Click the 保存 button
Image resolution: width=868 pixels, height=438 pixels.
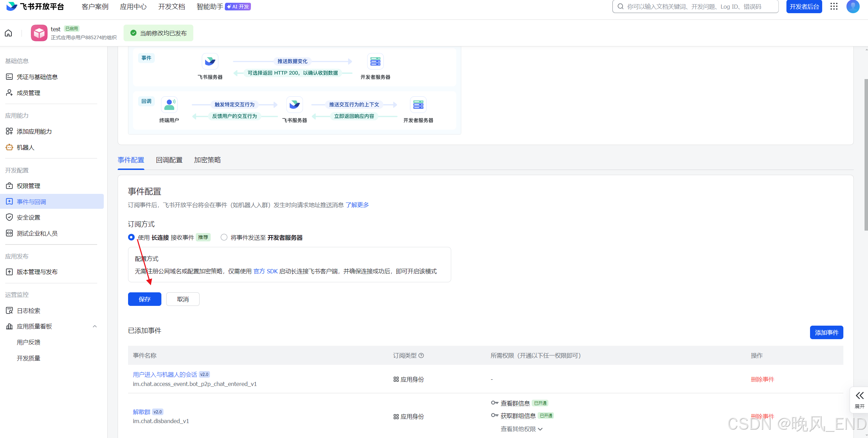145,299
